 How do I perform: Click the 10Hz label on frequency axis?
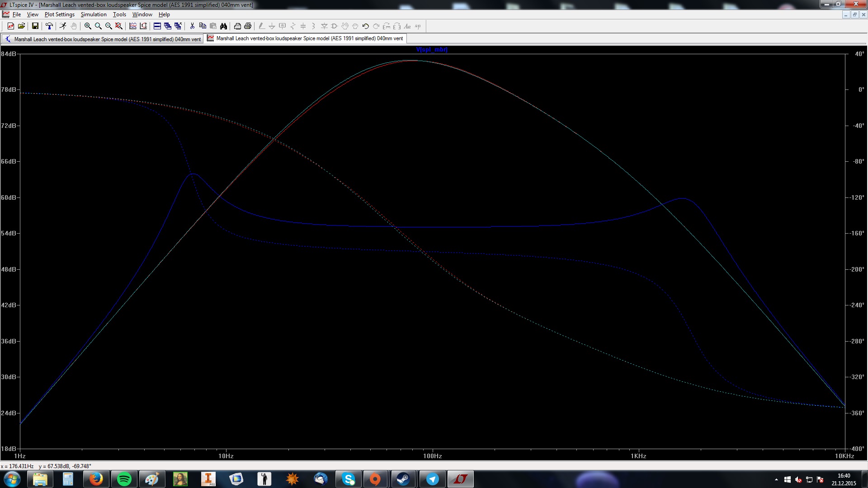(x=226, y=456)
